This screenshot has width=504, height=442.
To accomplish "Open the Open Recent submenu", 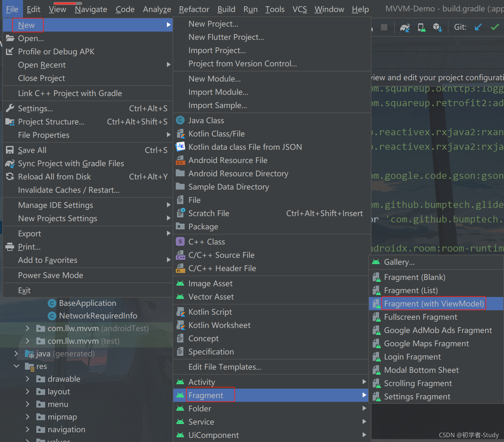I will tap(88, 65).
